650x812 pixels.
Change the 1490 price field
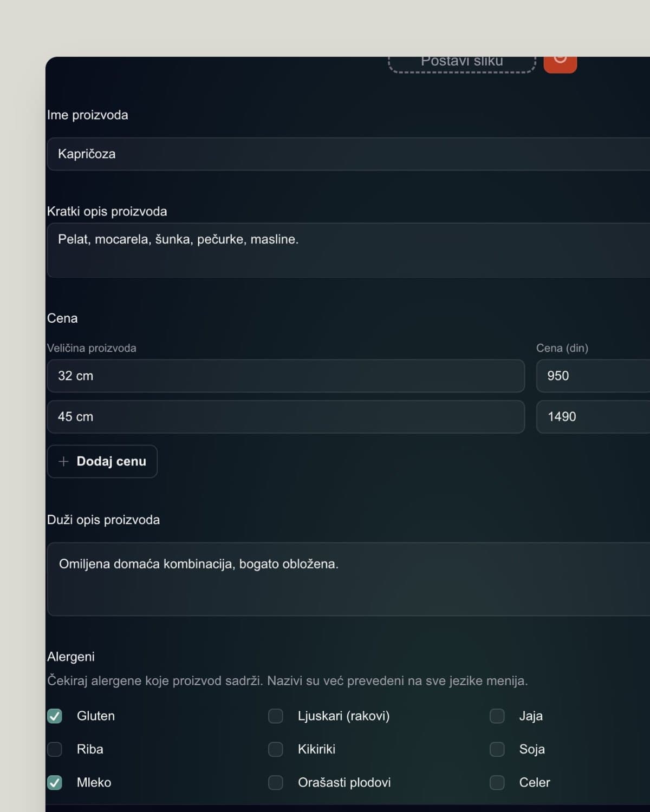(593, 417)
